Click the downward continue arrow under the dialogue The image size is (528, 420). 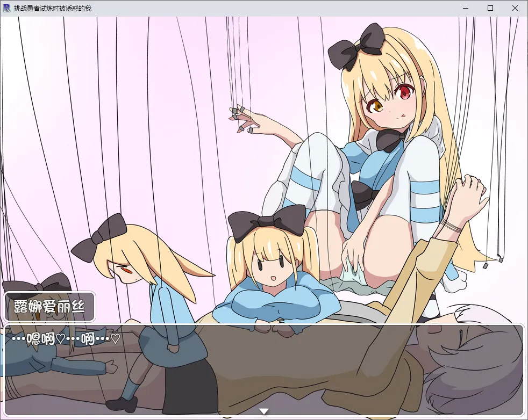coord(263,411)
